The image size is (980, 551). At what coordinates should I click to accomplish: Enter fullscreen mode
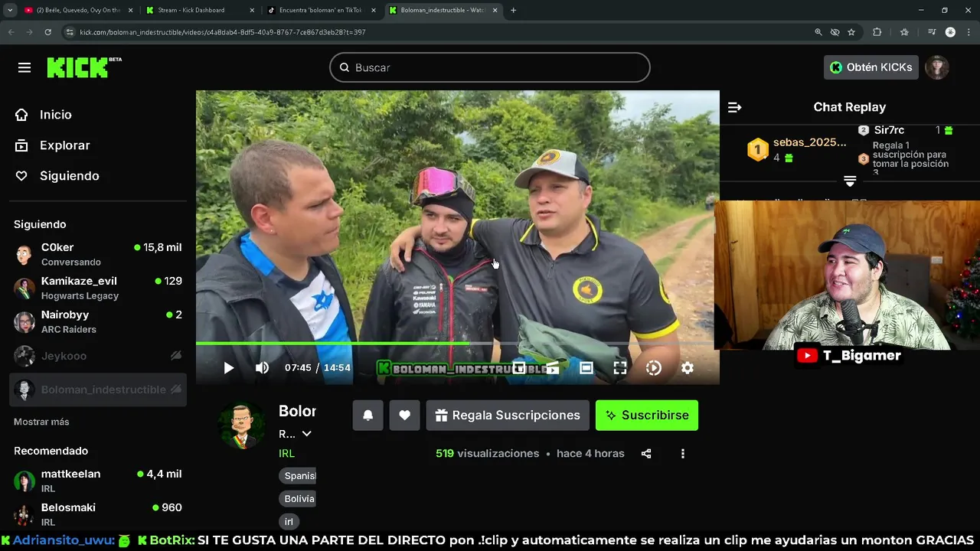tap(620, 368)
